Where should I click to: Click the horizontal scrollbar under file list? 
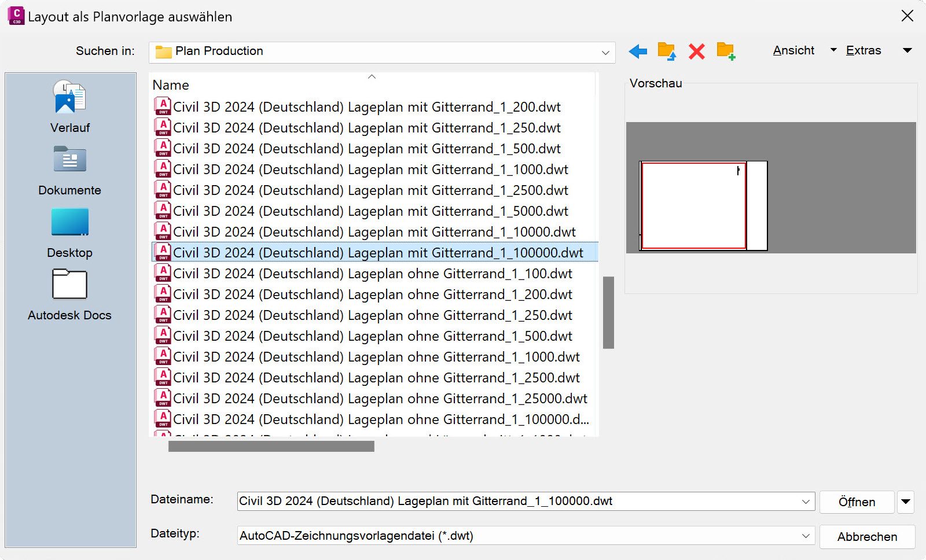pos(271,447)
